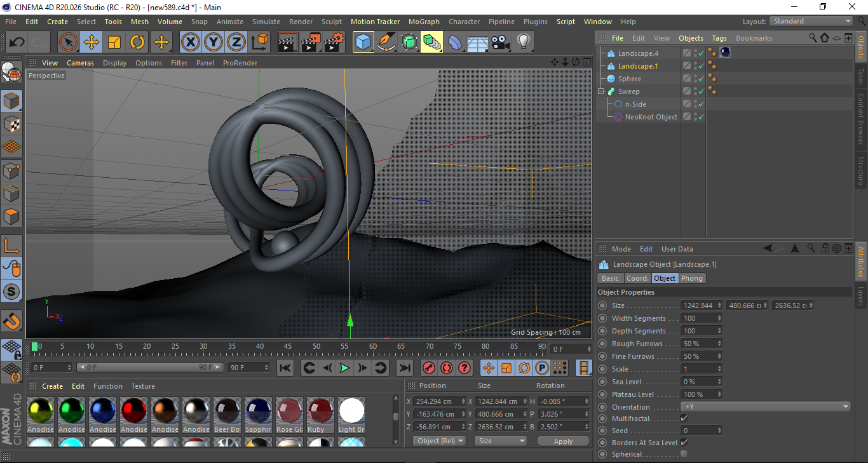Switch to the Coord. tab
868x463 pixels.
point(637,278)
